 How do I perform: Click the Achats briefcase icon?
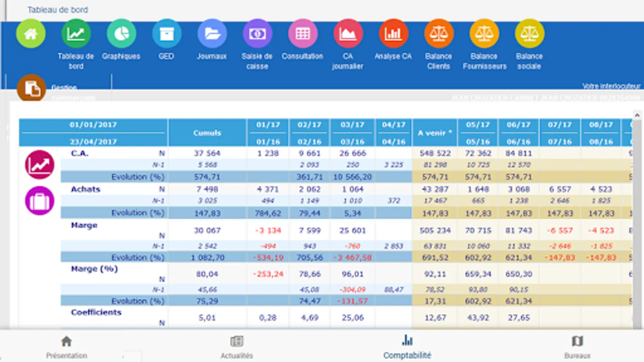39,201
